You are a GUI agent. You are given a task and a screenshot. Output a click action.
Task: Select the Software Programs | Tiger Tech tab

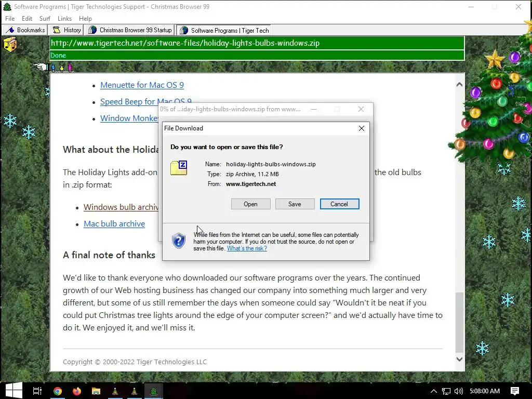(x=225, y=30)
